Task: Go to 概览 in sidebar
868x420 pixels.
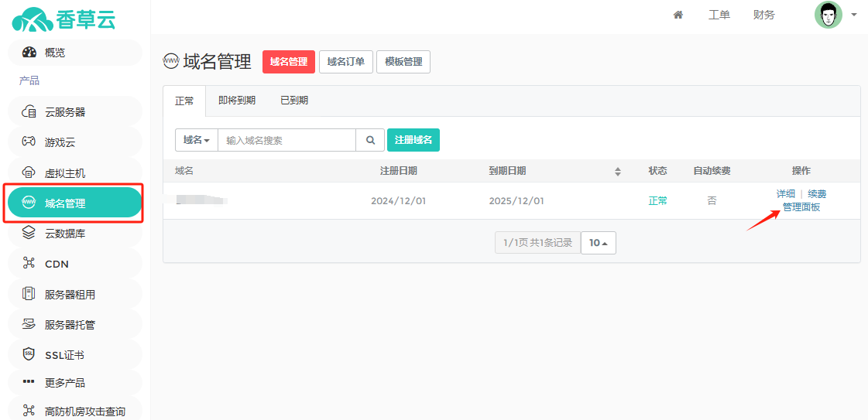Action: [75, 53]
